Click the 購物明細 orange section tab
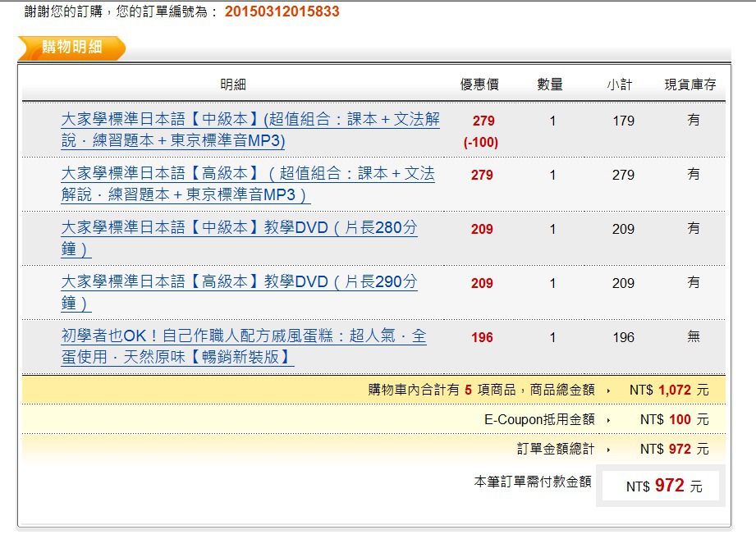756x539 pixels. click(71, 48)
